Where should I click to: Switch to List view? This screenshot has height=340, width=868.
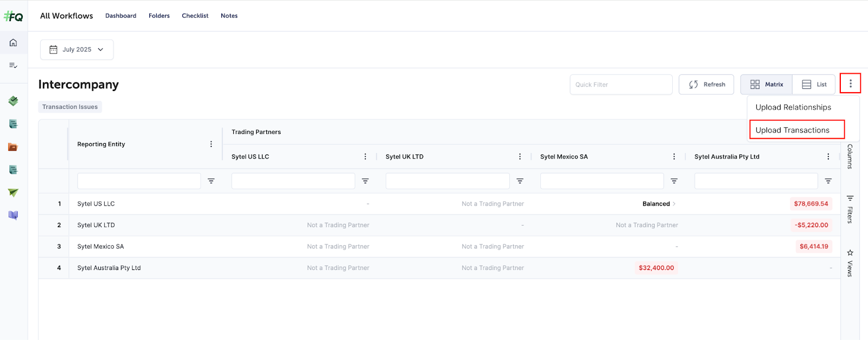[814, 85]
